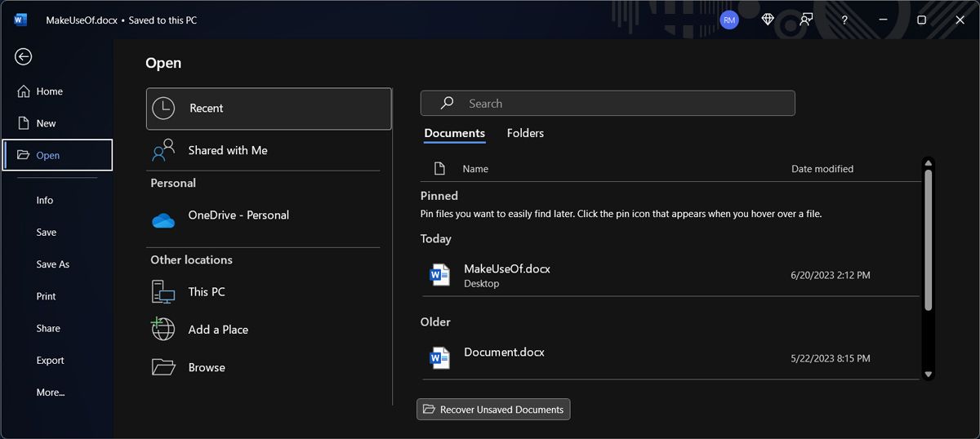Click the New blank page icon in sidebar

pyautogui.click(x=24, y=123)
